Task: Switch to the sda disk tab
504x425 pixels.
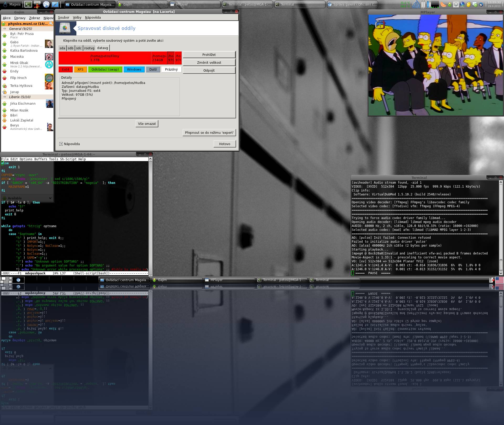Action: 62,48
